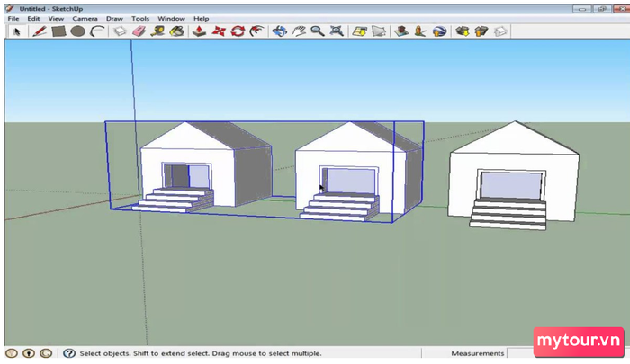Select the Rotate tool
This screenshot has height=364, width=630.
pos(238,31)
